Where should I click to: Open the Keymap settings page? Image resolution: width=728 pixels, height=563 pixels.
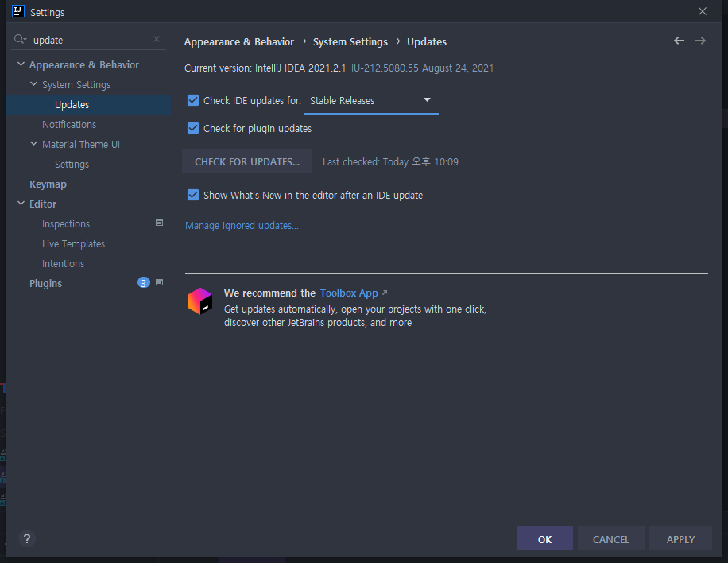(48, 184)
